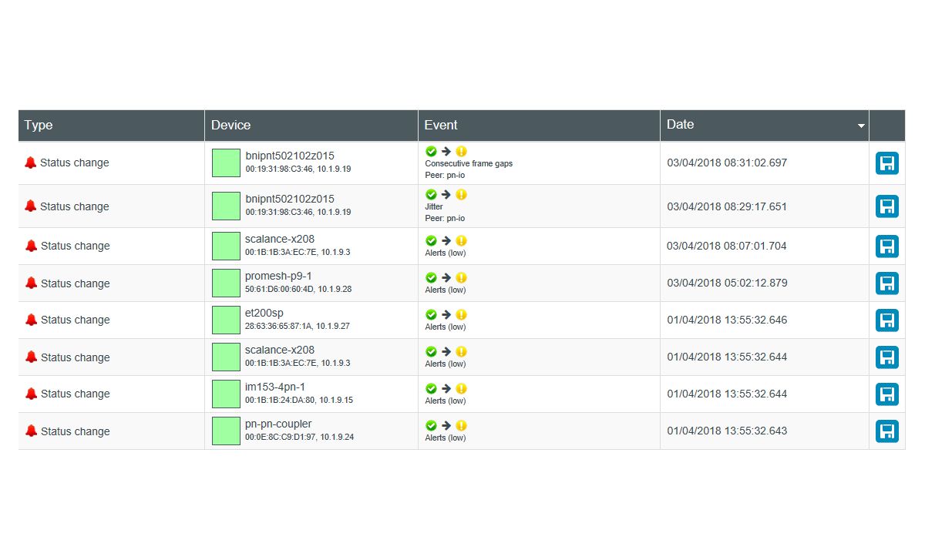The width and height of the screenshot is (925, 560).
Task: Click the save icon for the Jitter event
Action: pyautogui.click(x=886, y=206)
